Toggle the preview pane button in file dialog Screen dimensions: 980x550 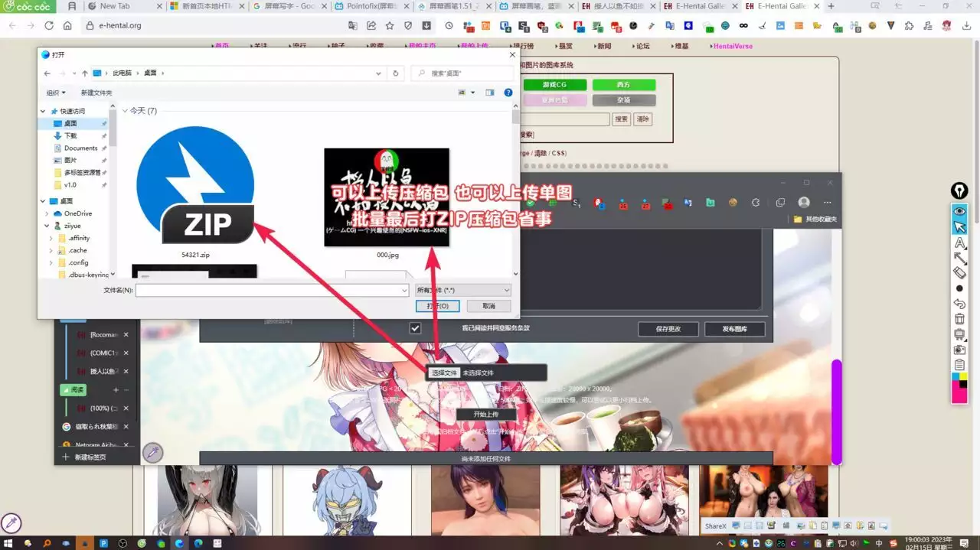click(x=490, y=93)
